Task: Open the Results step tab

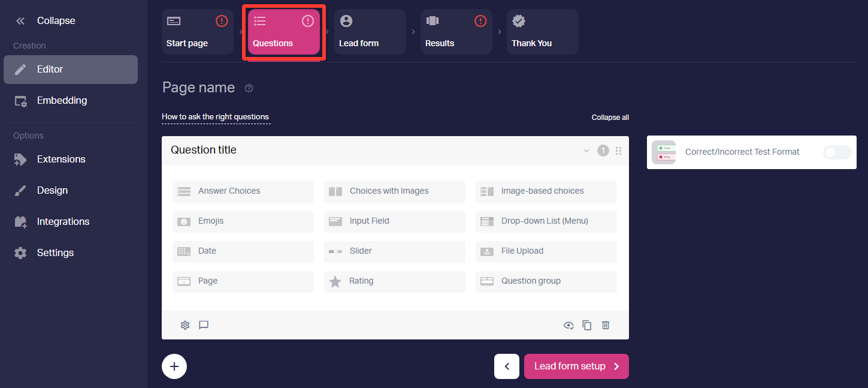Action: click(456, 32)
